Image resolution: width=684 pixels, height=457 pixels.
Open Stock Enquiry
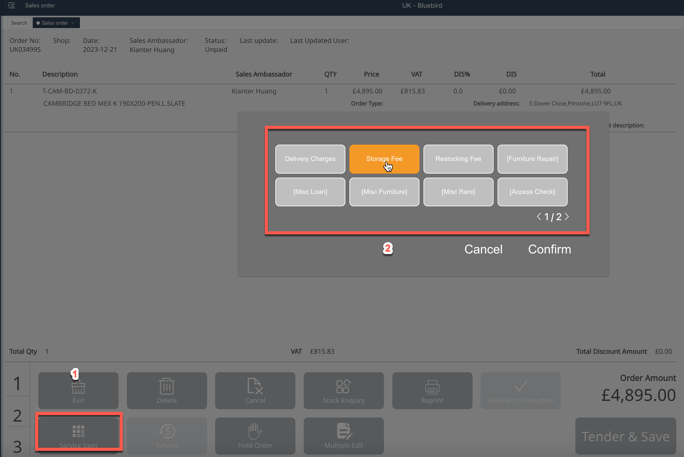[343, 389]
